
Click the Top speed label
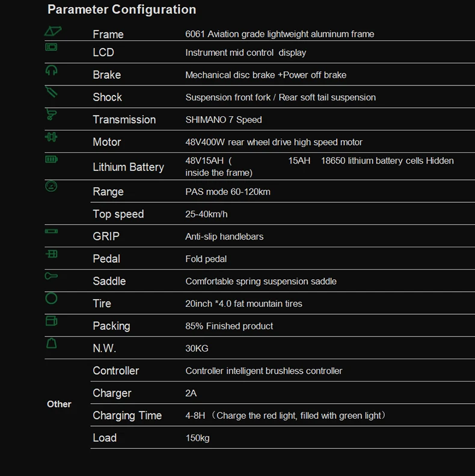118,214
